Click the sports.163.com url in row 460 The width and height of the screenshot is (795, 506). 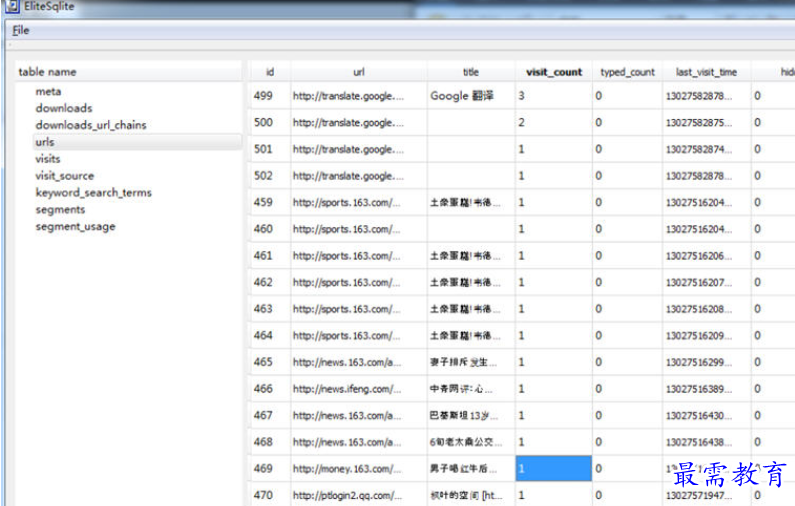[x=358, y=229]
